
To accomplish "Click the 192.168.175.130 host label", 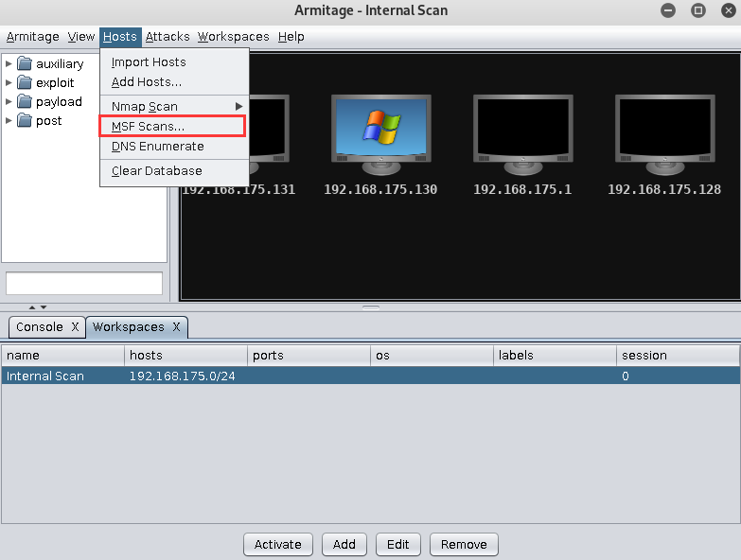I will tap(380, 189).
